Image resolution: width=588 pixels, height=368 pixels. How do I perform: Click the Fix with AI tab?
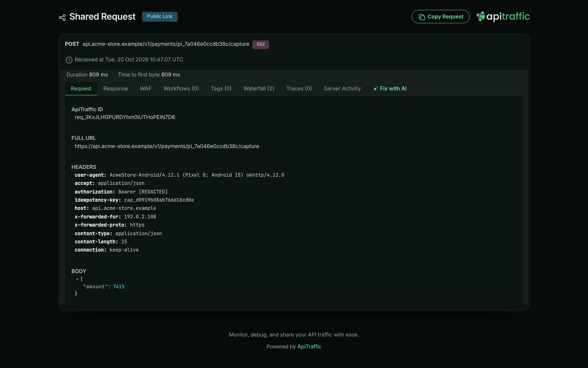point(390,89)
